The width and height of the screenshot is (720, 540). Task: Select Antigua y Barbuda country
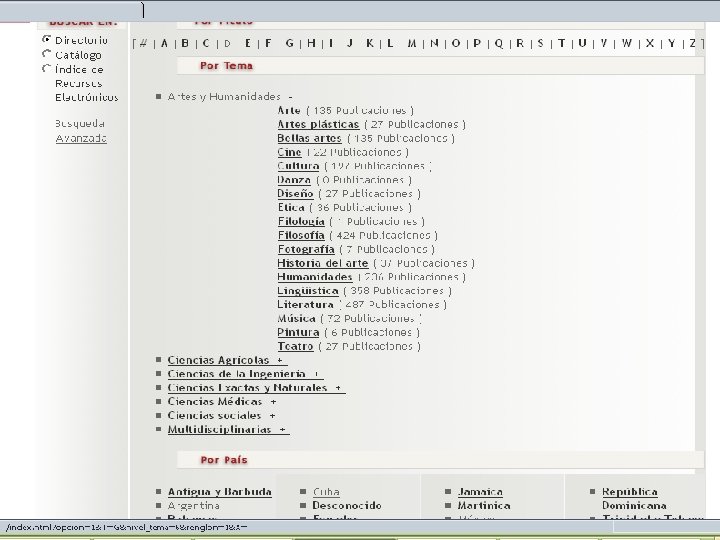click(219, 492)
